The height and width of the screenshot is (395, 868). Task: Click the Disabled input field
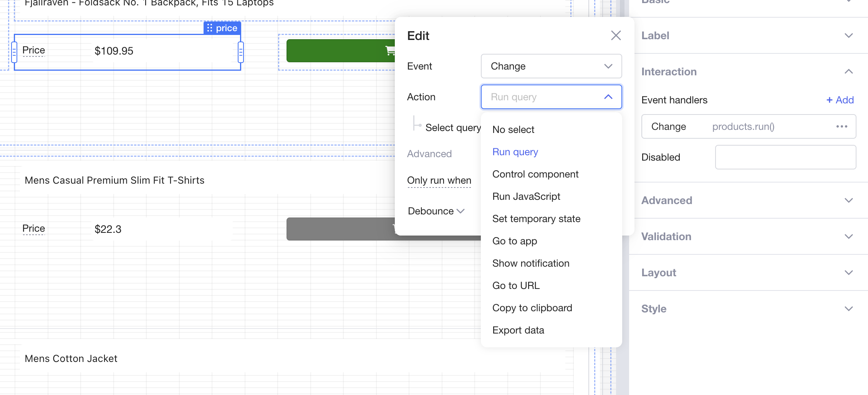point(785,157)
